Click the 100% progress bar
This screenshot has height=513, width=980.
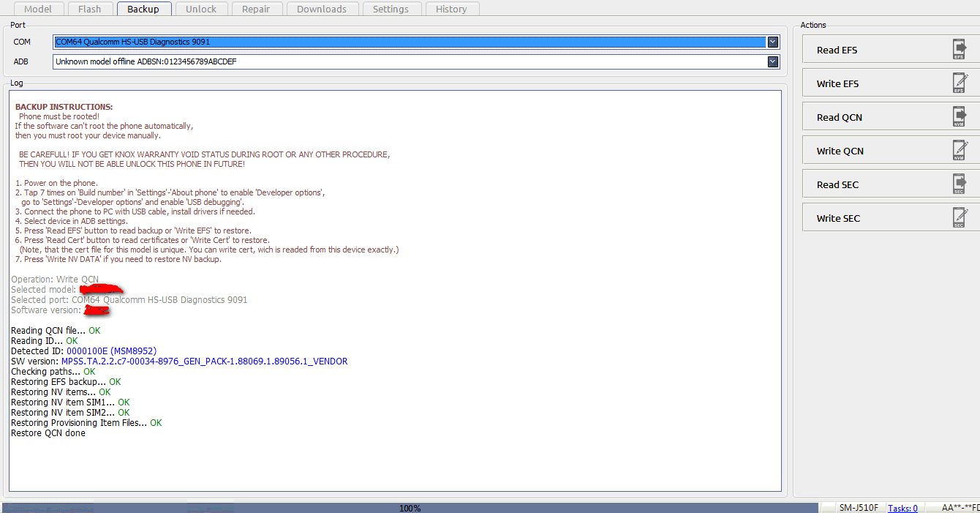tap(410, 508)
